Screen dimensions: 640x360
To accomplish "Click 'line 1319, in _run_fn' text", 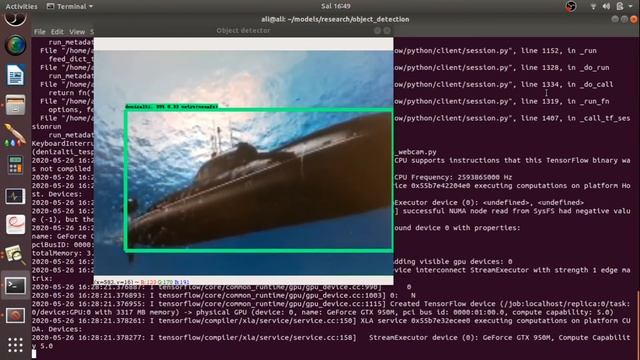I will (x=565, y=101).
